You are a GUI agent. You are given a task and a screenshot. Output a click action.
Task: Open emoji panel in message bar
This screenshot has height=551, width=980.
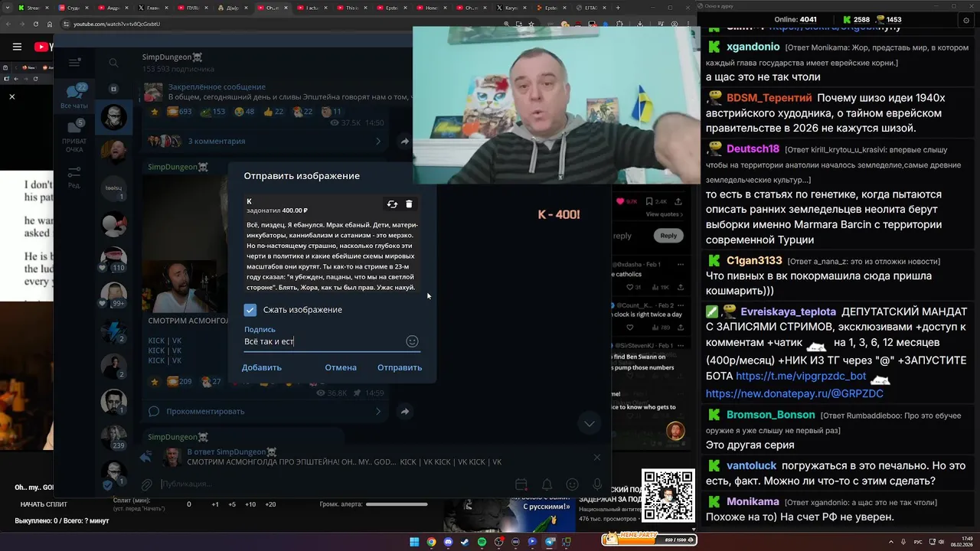pyautogui.click(x=572, y=484)
